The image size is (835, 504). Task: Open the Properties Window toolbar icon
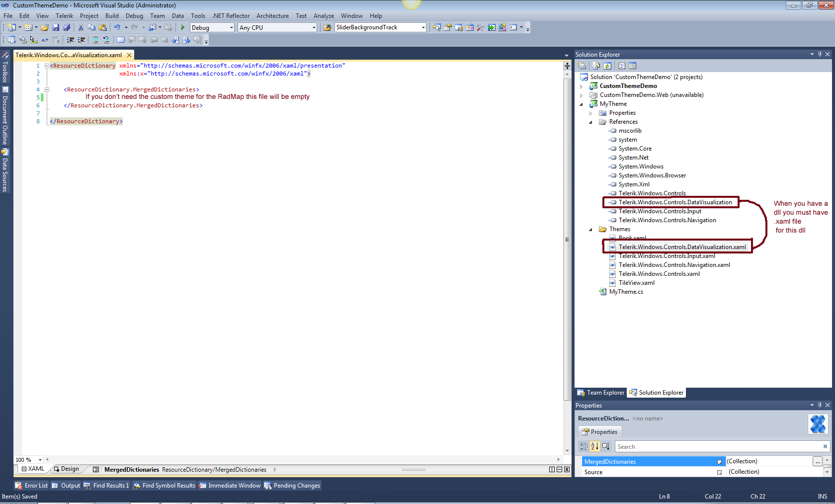tap(448, 28)
